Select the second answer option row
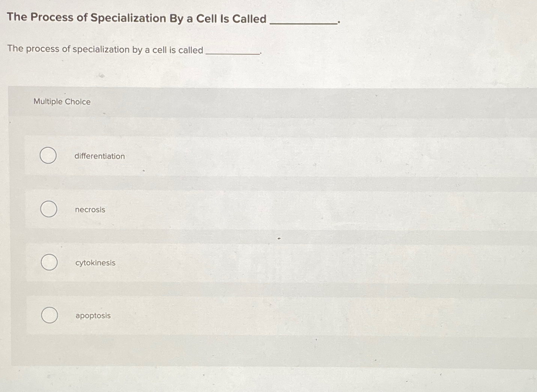 coord(263,209)
